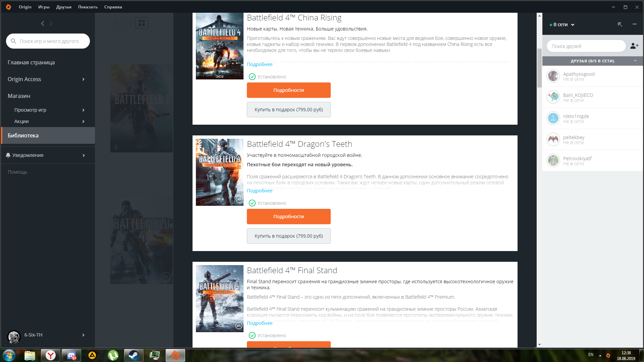Pop out the friends list panel
The image size is (644, 362).
coord(620,24)
